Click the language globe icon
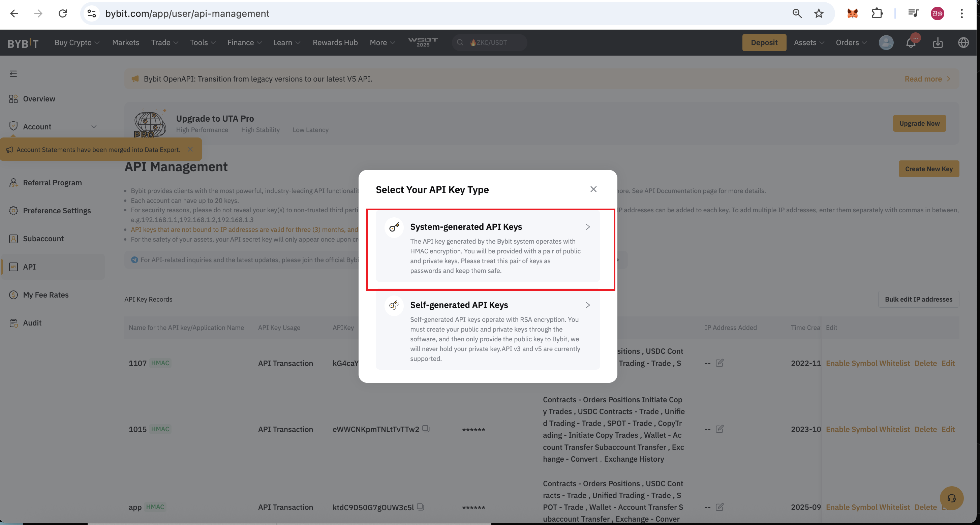The height and width of the screenshot is (525, 980). coord(963,42)
